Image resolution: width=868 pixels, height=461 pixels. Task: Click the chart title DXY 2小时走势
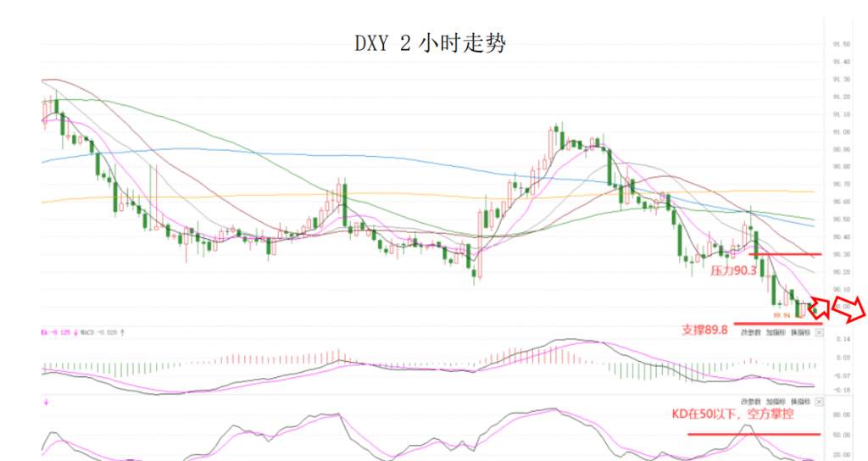click(x=430, y=42)
